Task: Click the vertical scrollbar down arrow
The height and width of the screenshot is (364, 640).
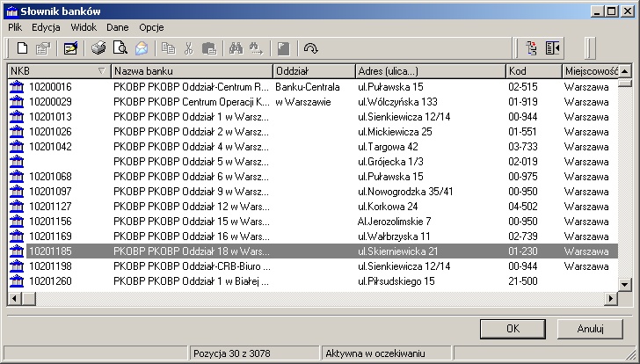Action: [x=624, y=284]
